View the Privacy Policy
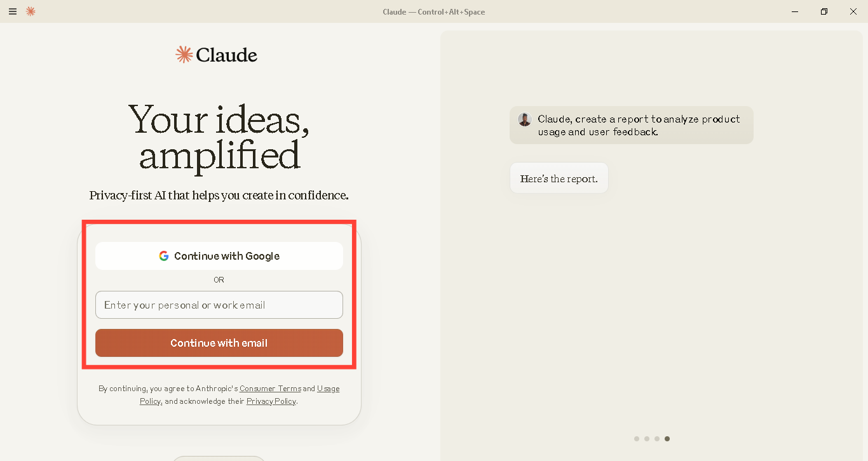Image resolution: width=868 pixels, height=461 pixels. pos(271,401)
